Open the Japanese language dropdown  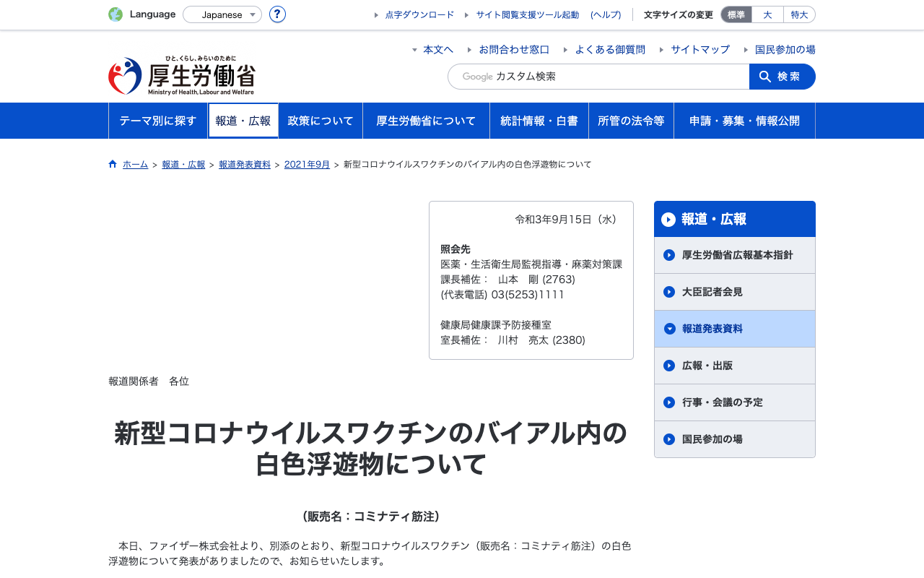coord(222,14)
